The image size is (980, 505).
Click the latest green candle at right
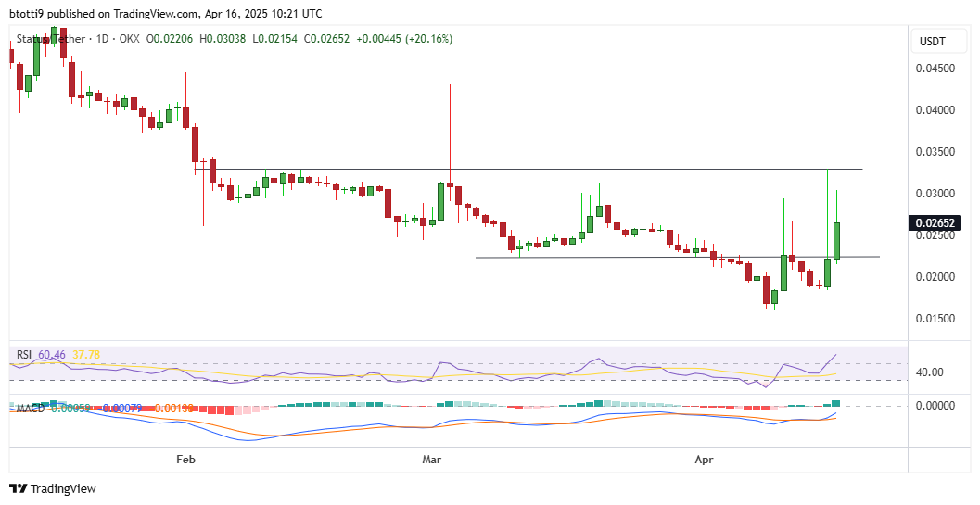[x=836, y=240]
